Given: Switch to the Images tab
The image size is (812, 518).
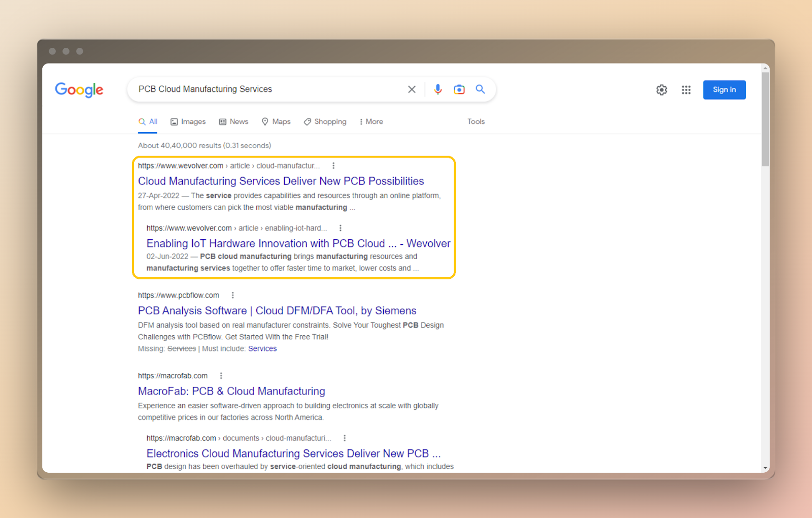Looking at the screenshot, I should 188,122.
